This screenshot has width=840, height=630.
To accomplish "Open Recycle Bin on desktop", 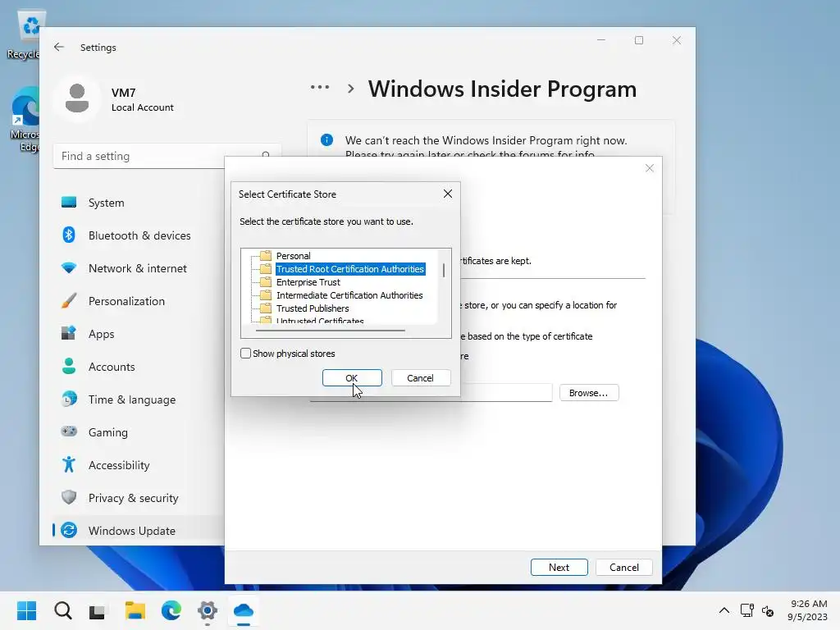I will 25,34.
